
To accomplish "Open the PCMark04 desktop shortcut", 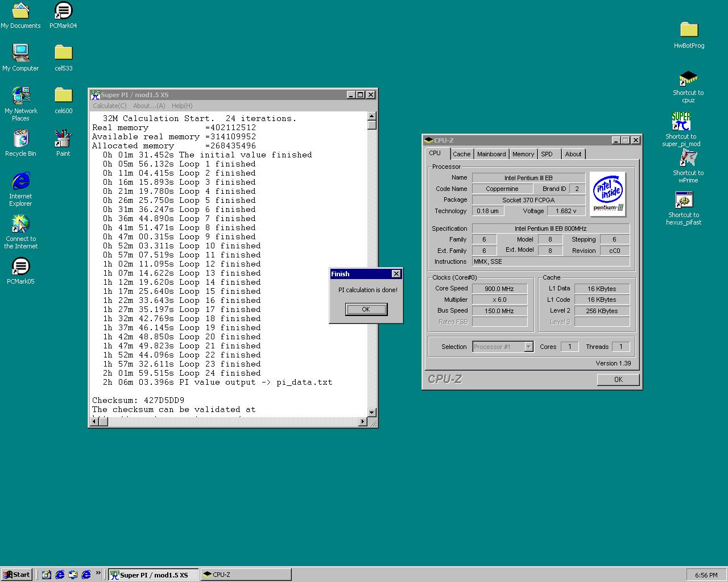I will (63, 15).
